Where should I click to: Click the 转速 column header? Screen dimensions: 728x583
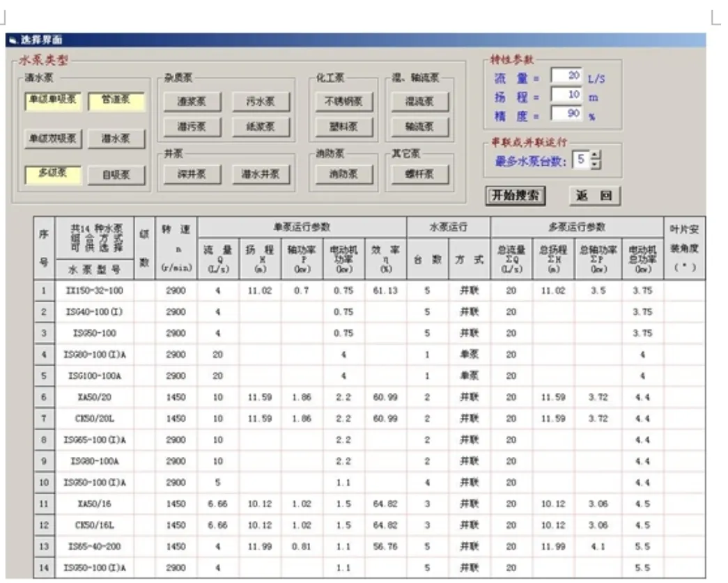176,248
